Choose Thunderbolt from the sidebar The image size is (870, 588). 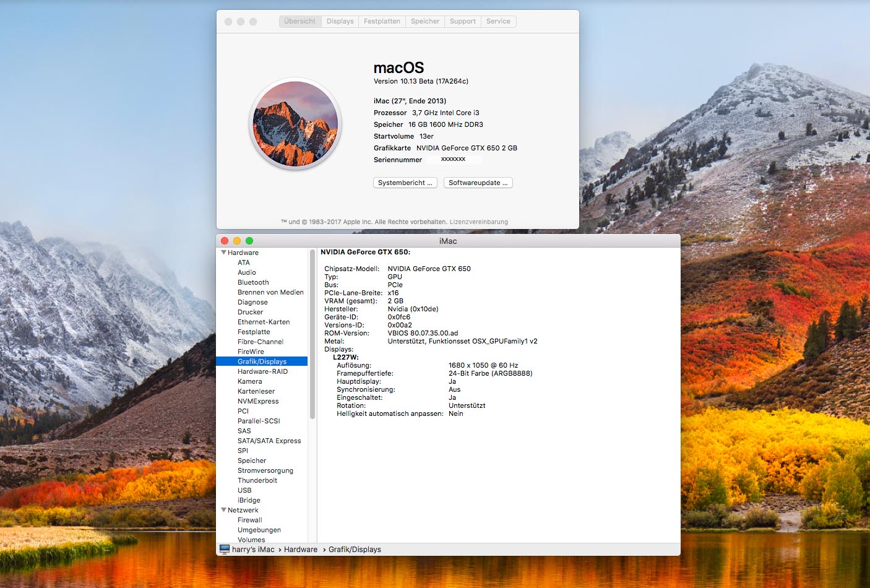(x=257, y=480)
